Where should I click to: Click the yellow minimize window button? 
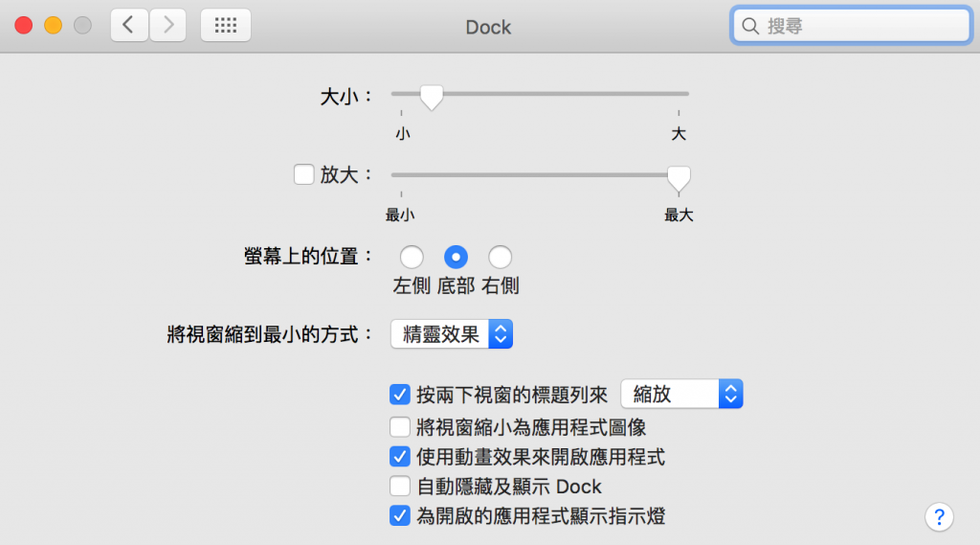coord(54,26)
